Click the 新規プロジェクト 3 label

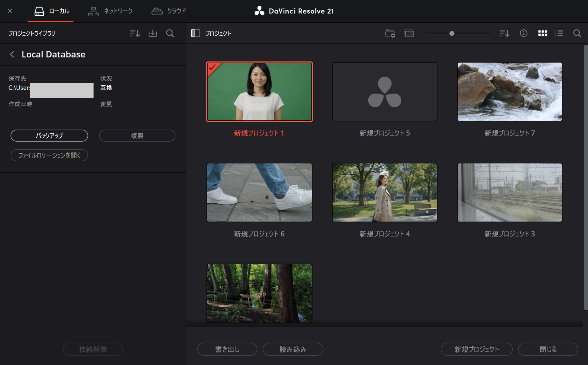pyautogui.click(x=510, y=234)
